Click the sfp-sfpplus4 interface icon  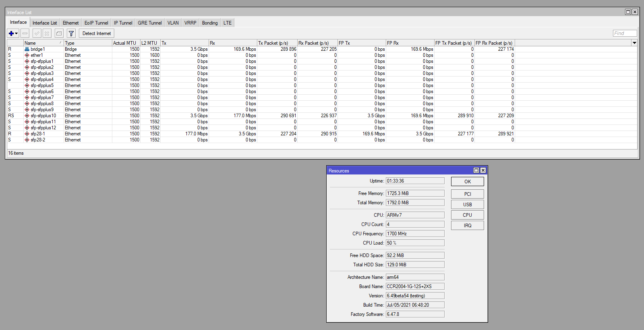pos(27,79)
